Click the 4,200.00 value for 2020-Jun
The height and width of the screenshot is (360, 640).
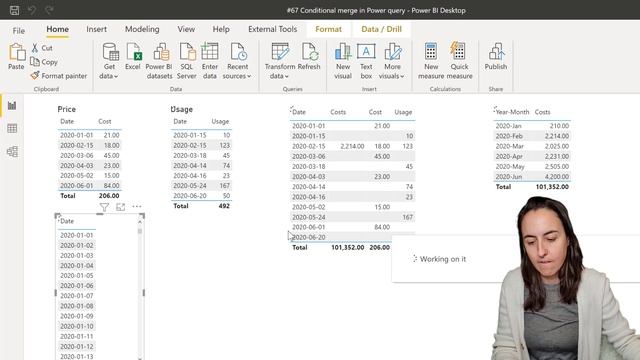pos(556,177)
